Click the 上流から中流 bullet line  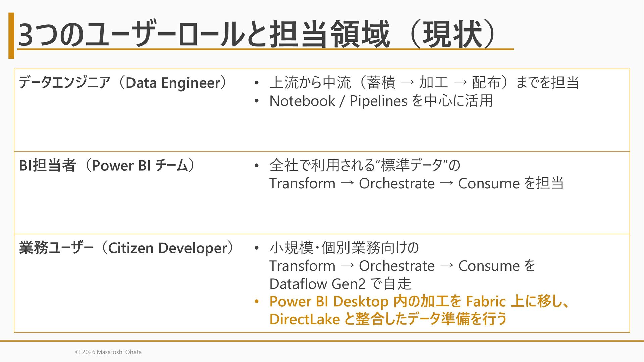tap(424, 83)
